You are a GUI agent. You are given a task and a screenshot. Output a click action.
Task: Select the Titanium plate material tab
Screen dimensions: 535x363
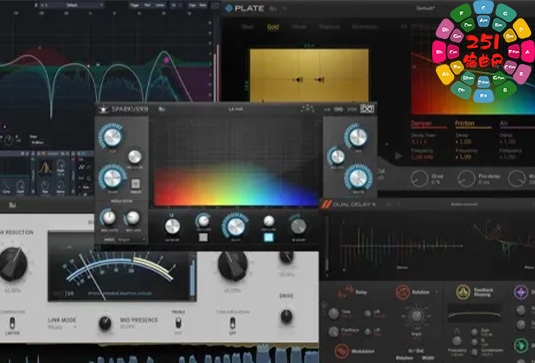click(x=329, y=27)
